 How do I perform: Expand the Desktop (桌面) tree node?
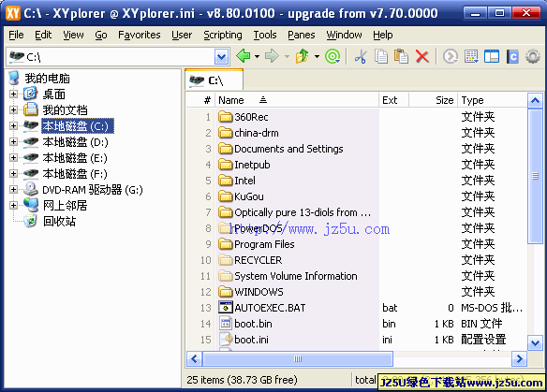[x=13, y=94]
